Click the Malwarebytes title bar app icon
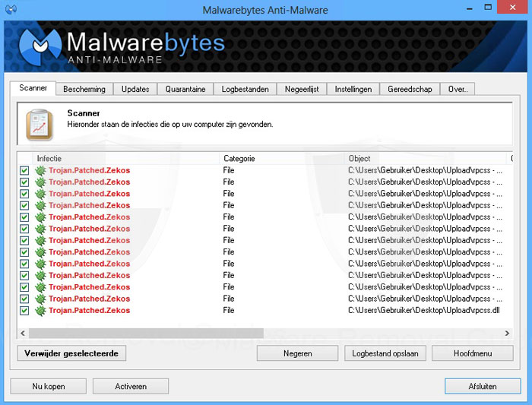 click(11, 9)
